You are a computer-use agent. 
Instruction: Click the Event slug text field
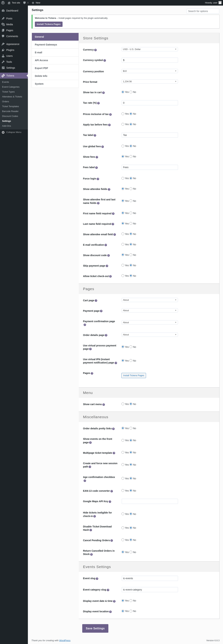tap(149, 578)
